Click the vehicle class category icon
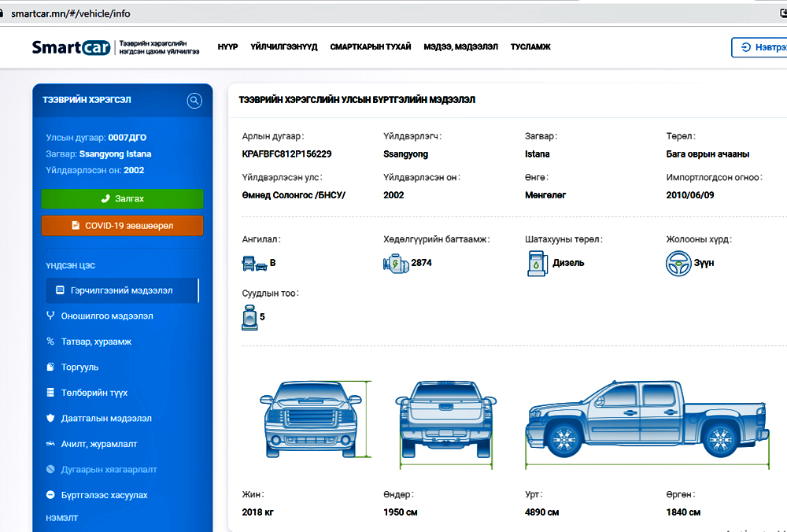This screenshot has width=787, height=532. point(254,264)
